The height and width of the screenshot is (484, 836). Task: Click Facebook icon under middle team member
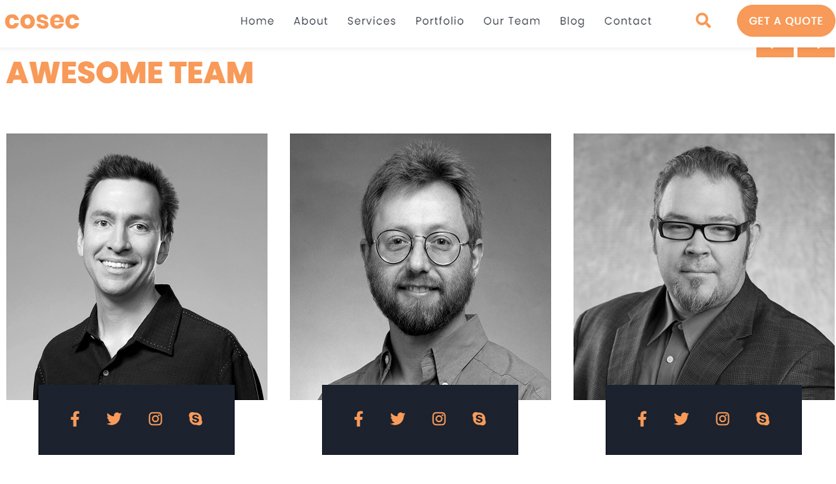[x=359, y=419]
